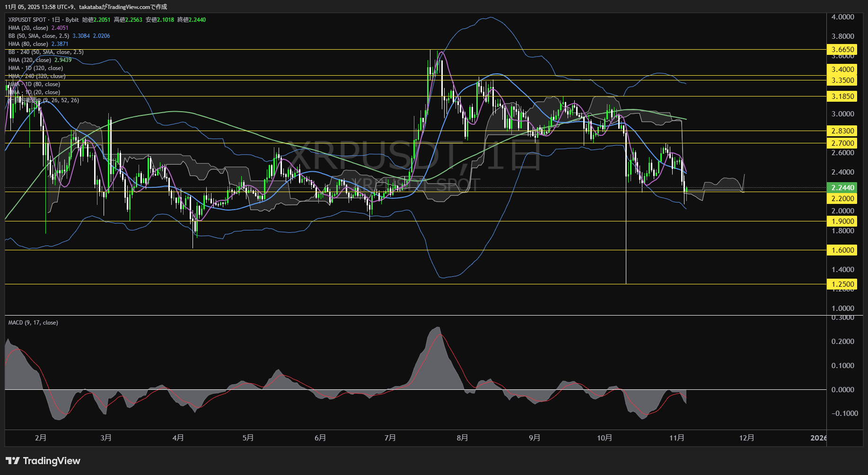The image size is (868, 475).
Task: Select the HMA · 1D (320, close) entry
Action: click(35, 68)
